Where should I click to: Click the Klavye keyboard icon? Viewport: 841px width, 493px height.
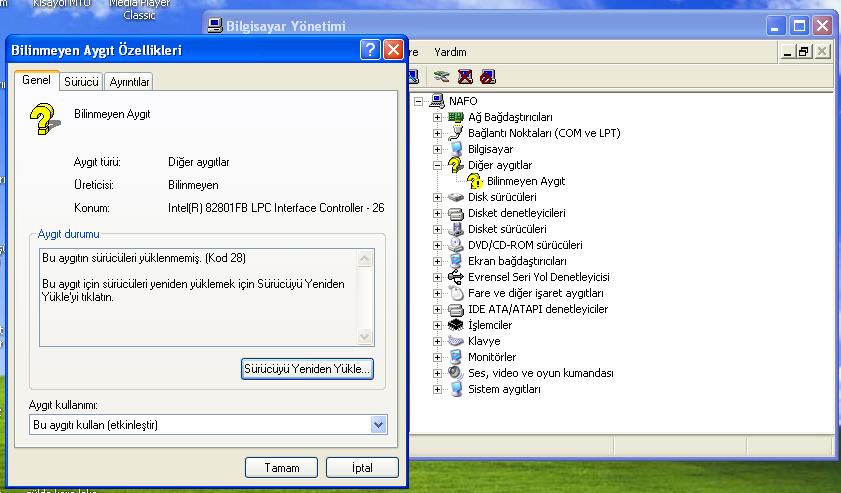click(456, 341)
